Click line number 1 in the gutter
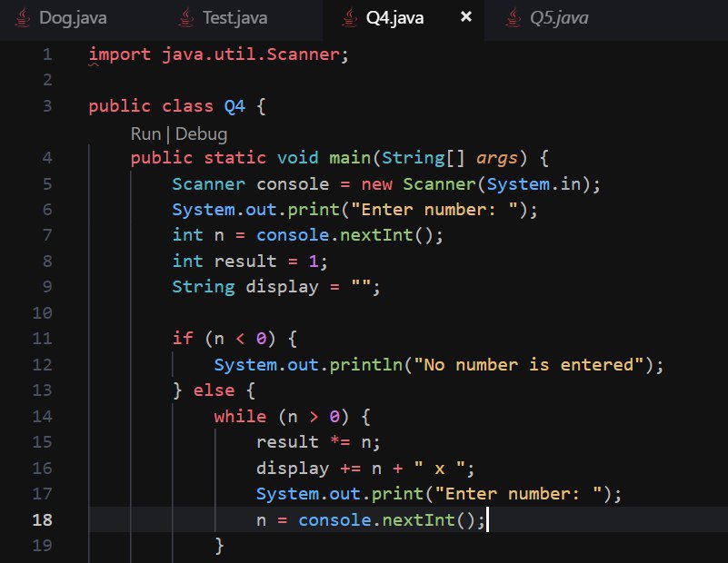Screen dimensions: 728x563 coord(47,54)
